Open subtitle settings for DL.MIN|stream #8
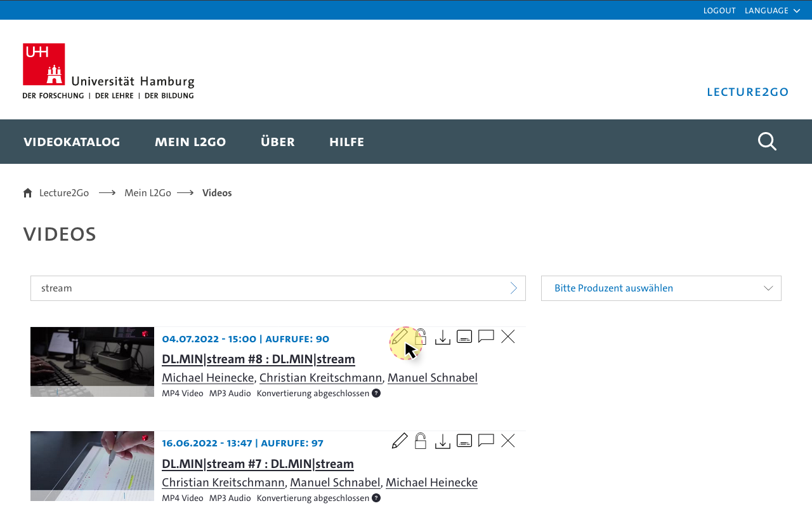The width and height of the screenshot is (812, 508). (x=464, y=337)
